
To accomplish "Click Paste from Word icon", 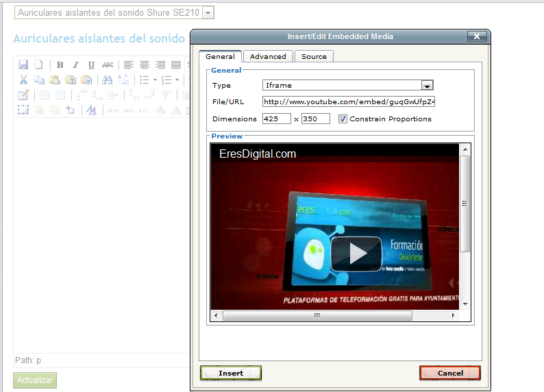I will 86,80.
